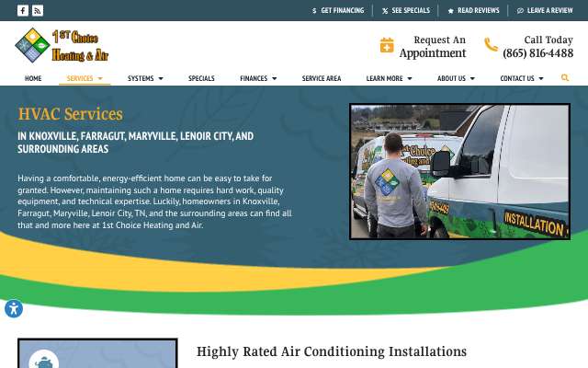Click the orange phone icon
Screen dimensions: 588x368
(x=491, y=44)
